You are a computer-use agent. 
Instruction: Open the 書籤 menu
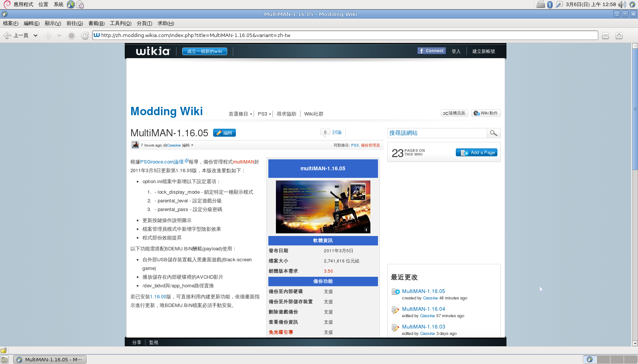(96, 23)
